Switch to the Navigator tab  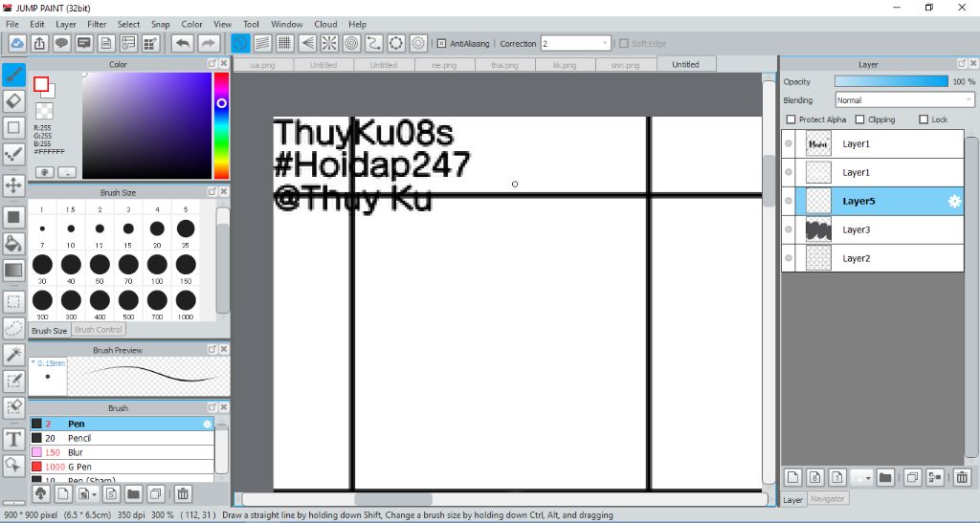827,499
